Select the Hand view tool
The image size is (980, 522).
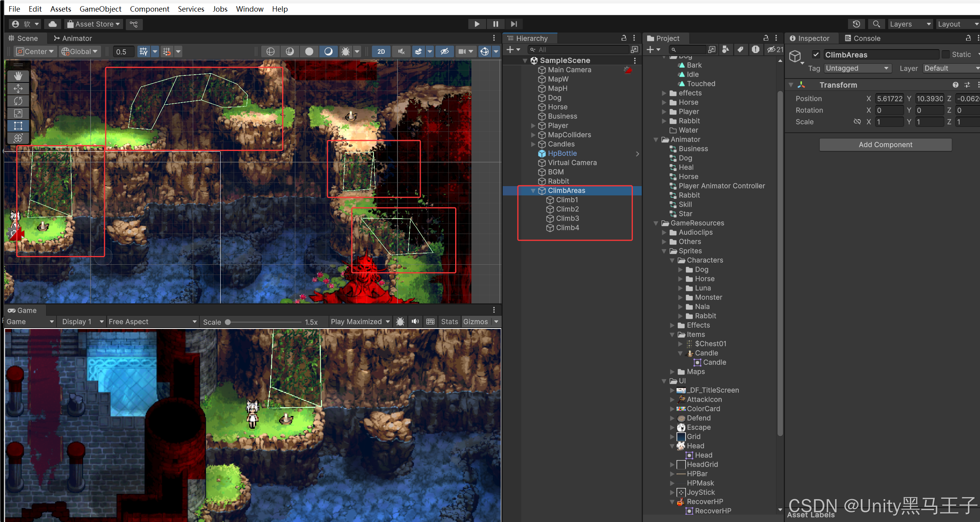18,76
